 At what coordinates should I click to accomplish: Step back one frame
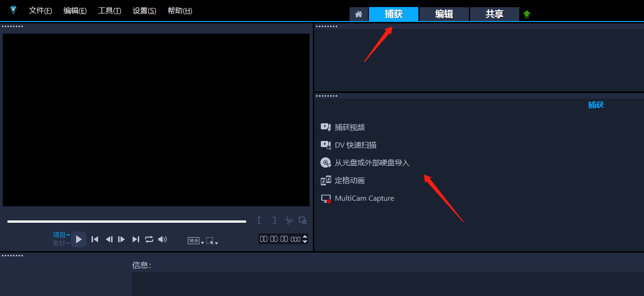(109, 239)
